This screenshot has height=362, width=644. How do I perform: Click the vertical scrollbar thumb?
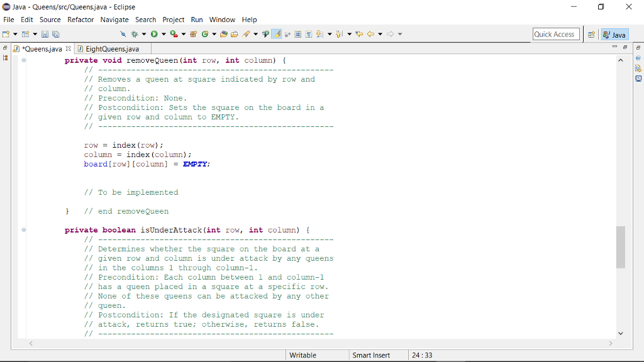tap(621, 248)
